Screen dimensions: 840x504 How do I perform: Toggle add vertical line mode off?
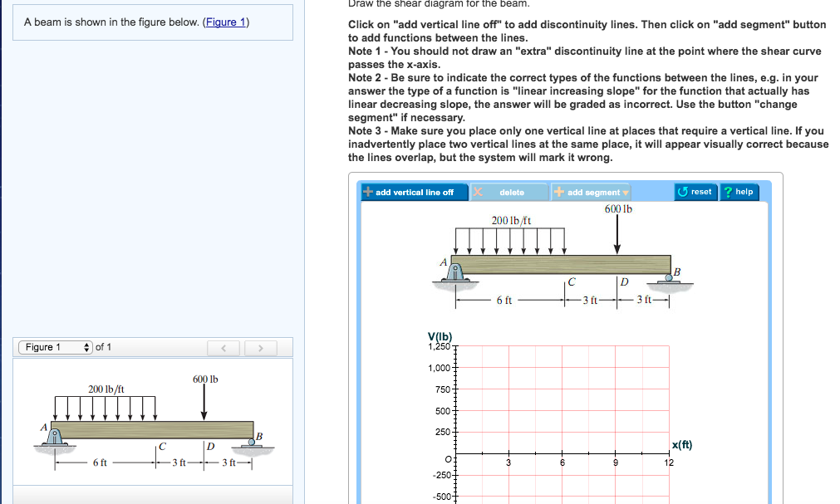pyautogui.click(x=415, y=192)
